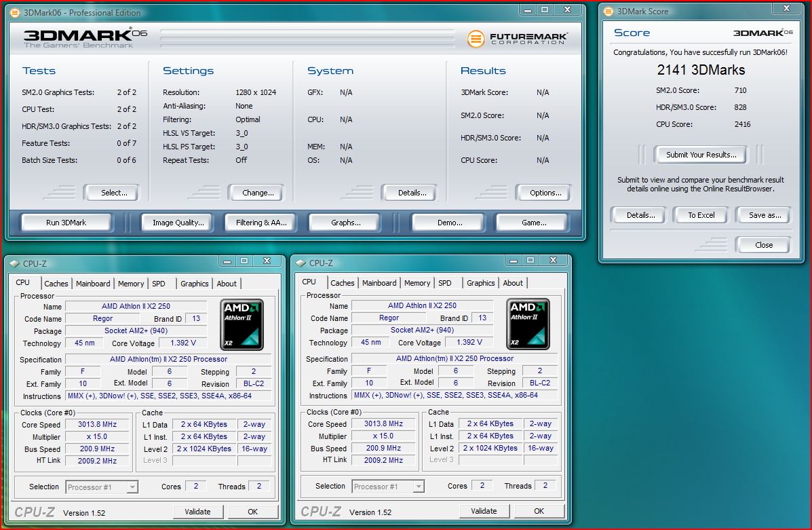Switch to Mainboard tab in right CPU-Z
The height and width of the screenshot is (530, 812).
tap(380, 283)
